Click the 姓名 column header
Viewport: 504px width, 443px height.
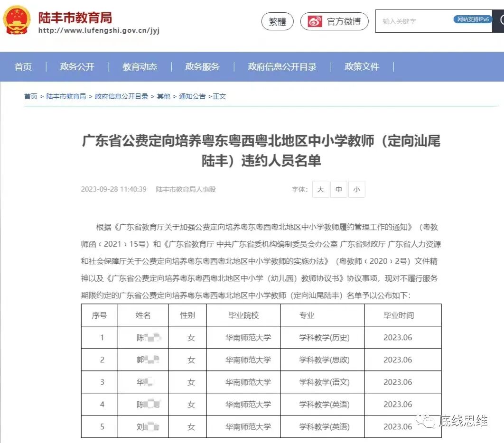(x=143, y=315)
